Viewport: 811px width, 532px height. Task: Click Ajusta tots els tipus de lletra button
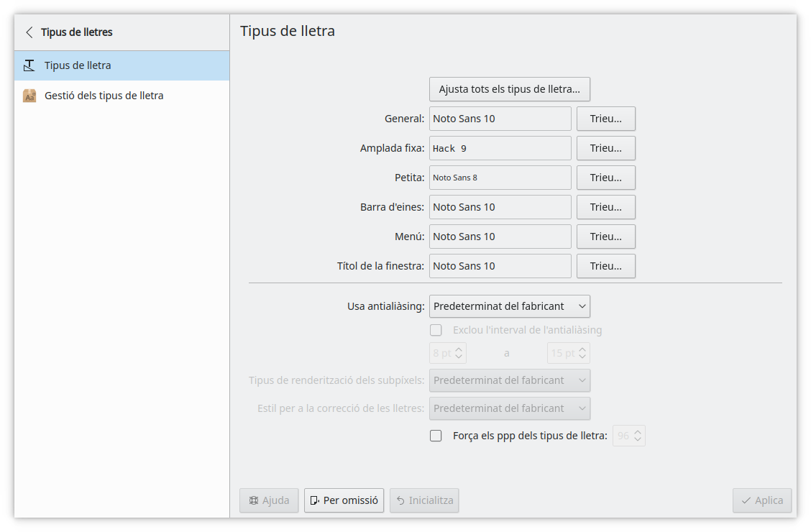point(509,89)
